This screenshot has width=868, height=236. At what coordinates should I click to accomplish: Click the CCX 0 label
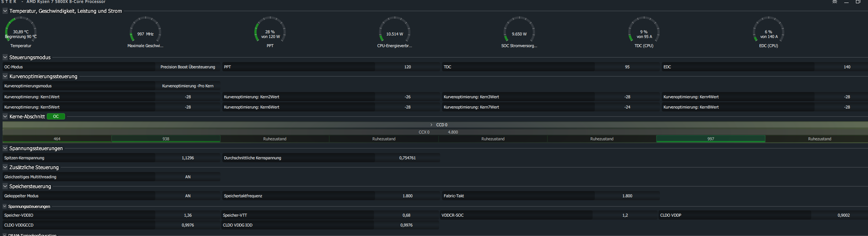click(x=424, y=132)
